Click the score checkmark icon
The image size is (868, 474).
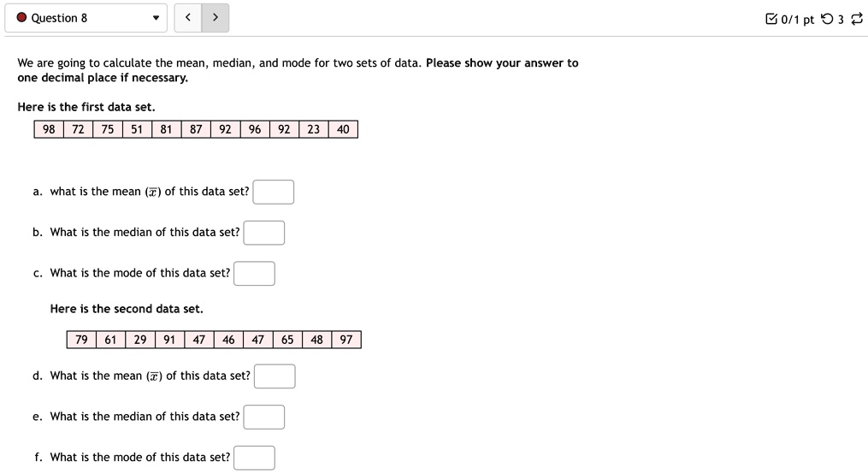(x=771, y=19)
